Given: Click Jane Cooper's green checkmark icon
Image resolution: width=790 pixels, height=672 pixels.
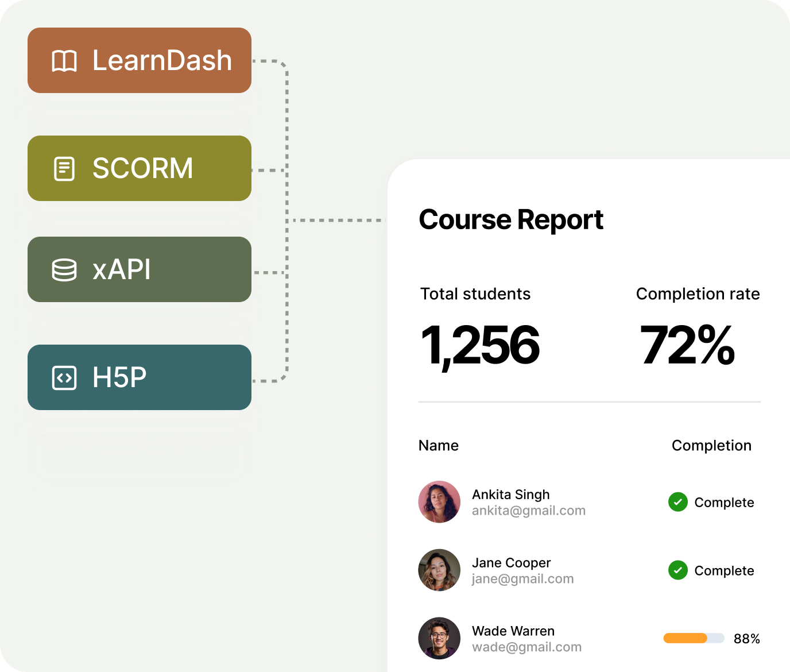Looking at the screenshot, I should 678,570.
